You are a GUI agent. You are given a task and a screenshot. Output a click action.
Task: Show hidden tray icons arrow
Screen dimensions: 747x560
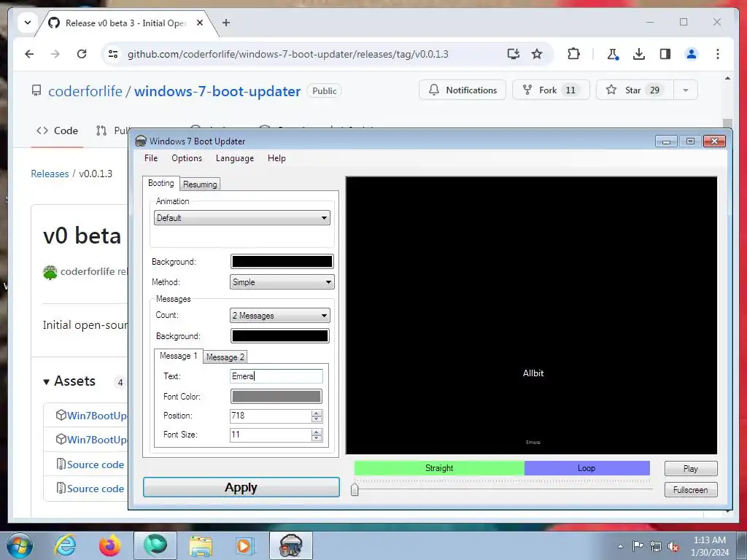pyautogui.click(x=620, y=546)
